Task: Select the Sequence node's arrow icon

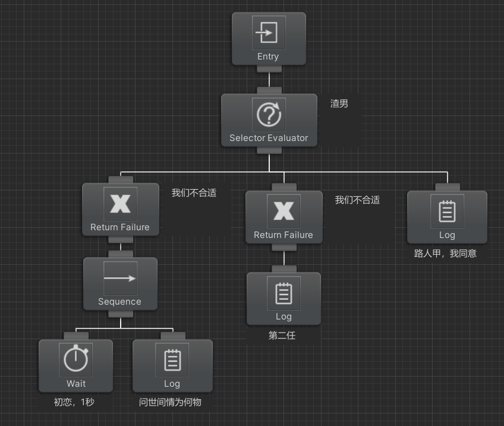Action: 120,278
